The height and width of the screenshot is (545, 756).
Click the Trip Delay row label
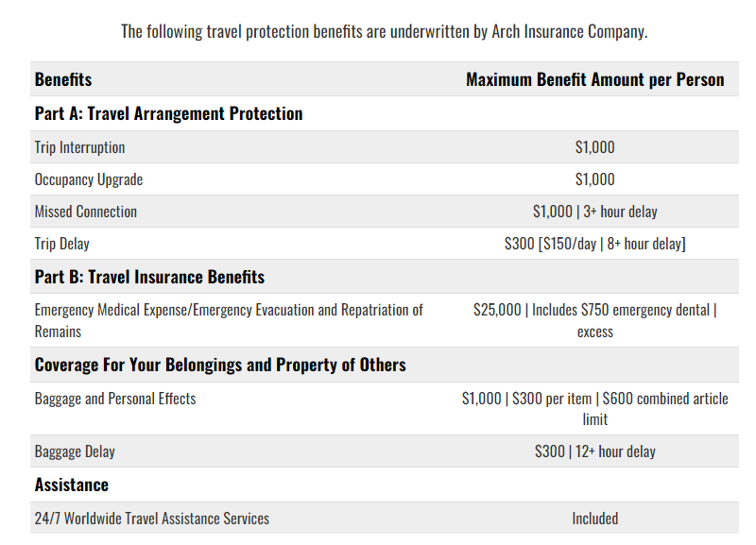(61, 244)
